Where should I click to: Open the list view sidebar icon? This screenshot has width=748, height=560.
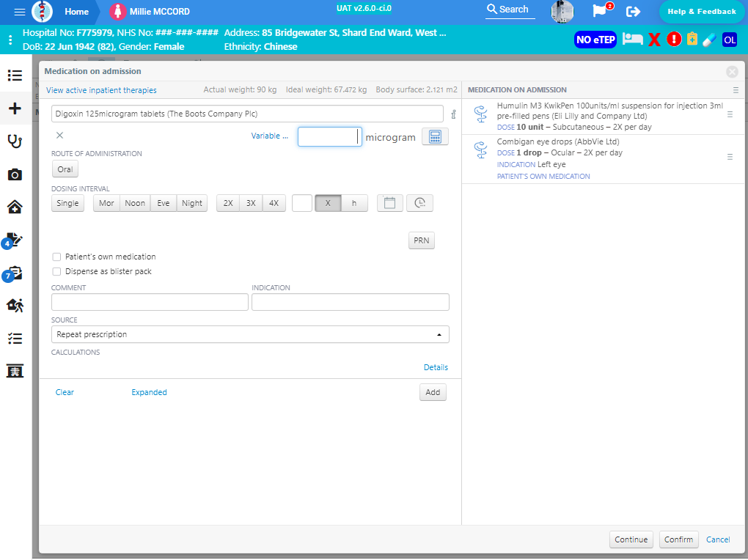(15, 75)
